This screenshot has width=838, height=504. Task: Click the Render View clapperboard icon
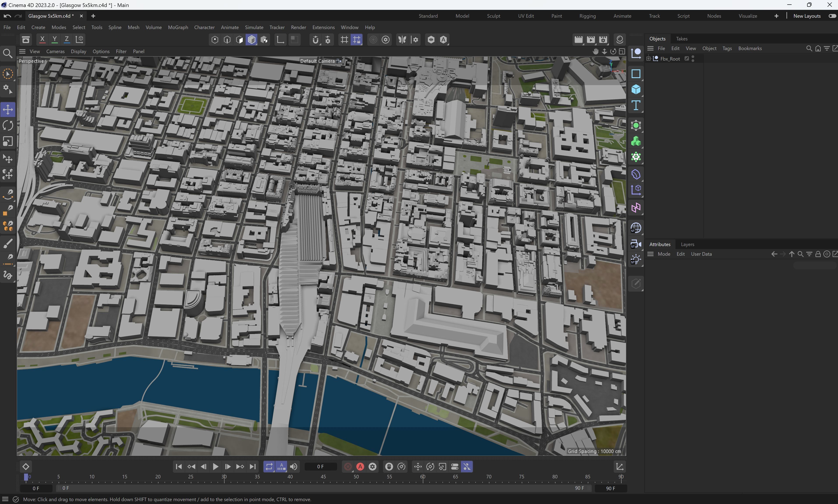tap(578, 40)
